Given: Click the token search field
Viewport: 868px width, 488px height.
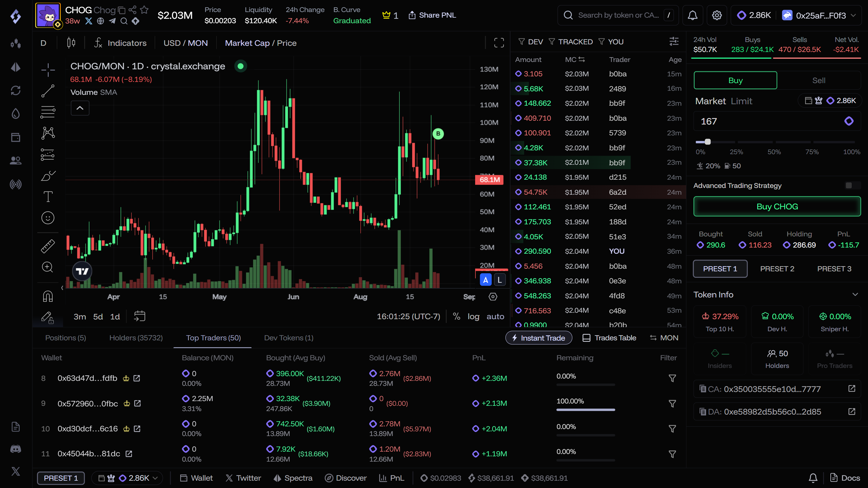Looking at the screenshot, I should tap(618, 15).
